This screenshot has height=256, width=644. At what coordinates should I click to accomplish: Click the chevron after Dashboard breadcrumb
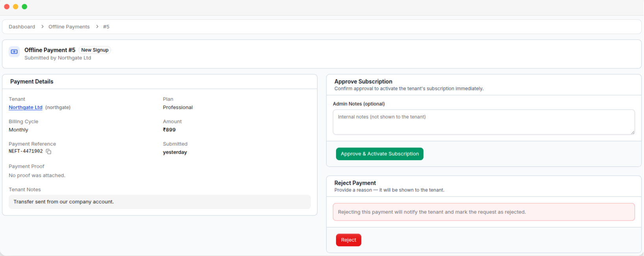[42, 27]
